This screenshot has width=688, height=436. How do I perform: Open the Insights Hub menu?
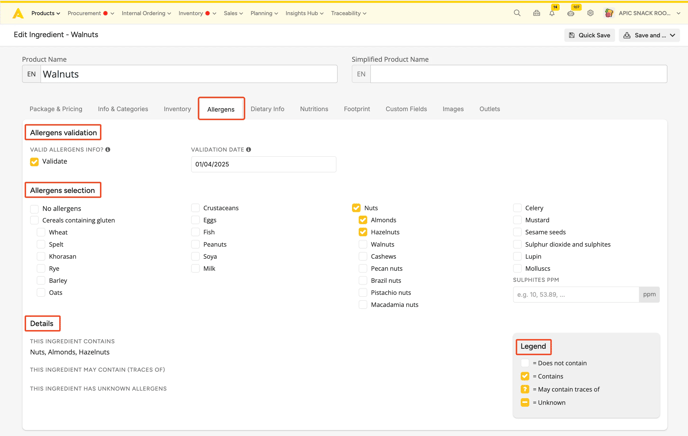point(306,14)
